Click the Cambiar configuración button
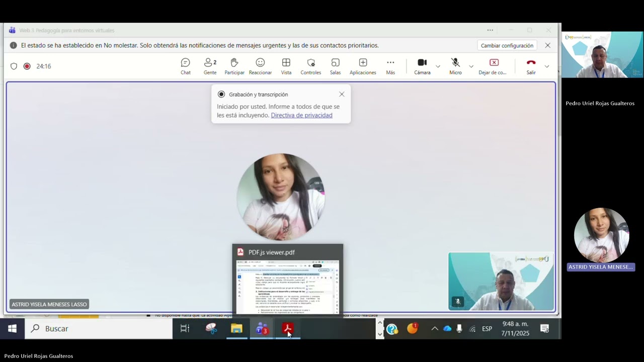 pos(507,45)
